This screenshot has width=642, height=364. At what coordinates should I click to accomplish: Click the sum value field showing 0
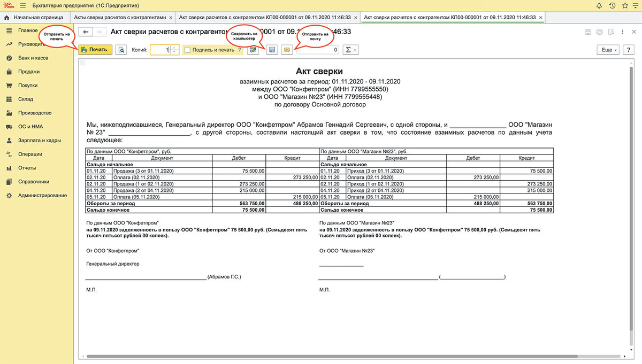[x=318, y=50]
